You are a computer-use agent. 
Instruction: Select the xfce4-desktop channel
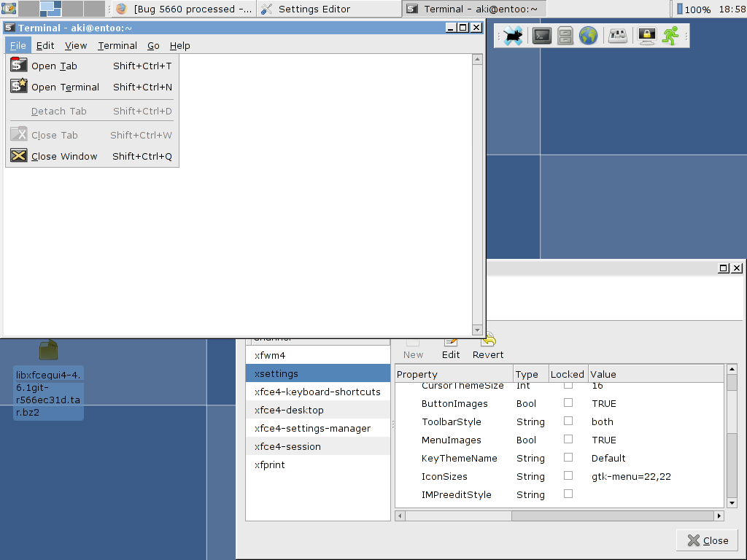pyautogui.click(x=289, y=410)
